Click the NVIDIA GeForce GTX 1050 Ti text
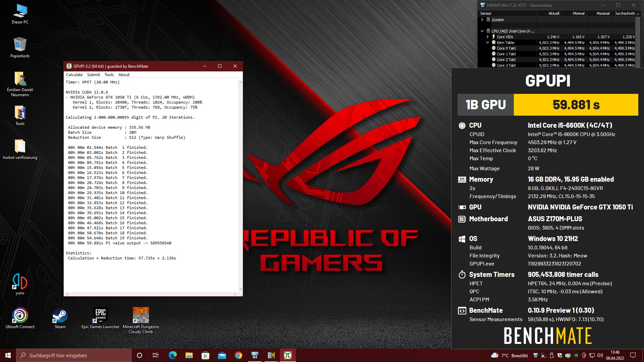644x362 pixels. coord(580,207)
